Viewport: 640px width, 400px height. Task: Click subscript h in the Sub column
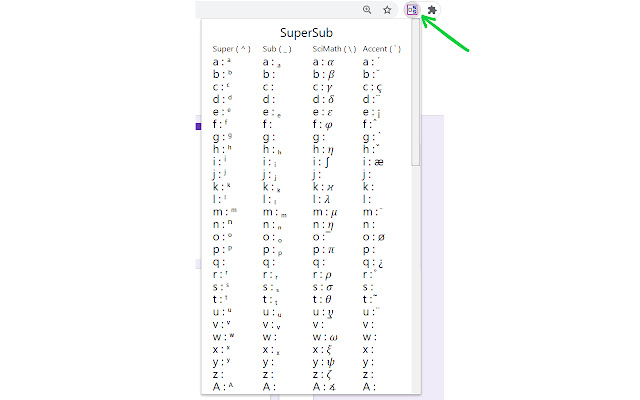point(279,152)
